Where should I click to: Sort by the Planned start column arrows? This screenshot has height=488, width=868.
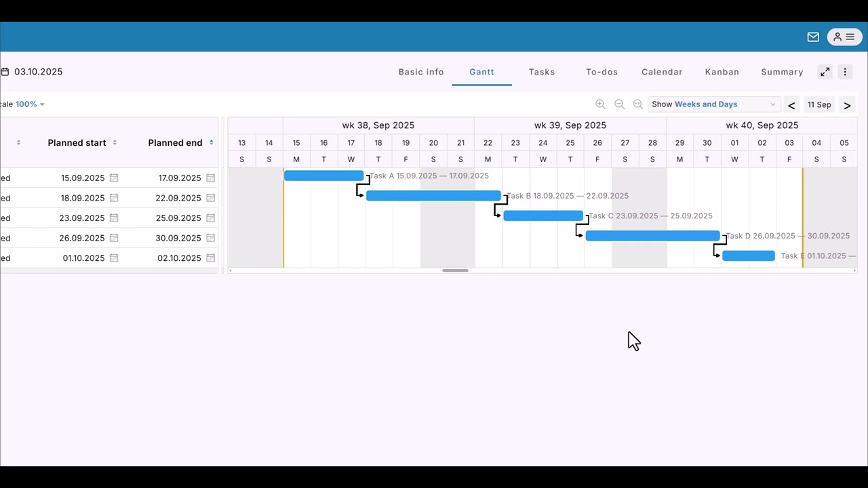[115, 142]
